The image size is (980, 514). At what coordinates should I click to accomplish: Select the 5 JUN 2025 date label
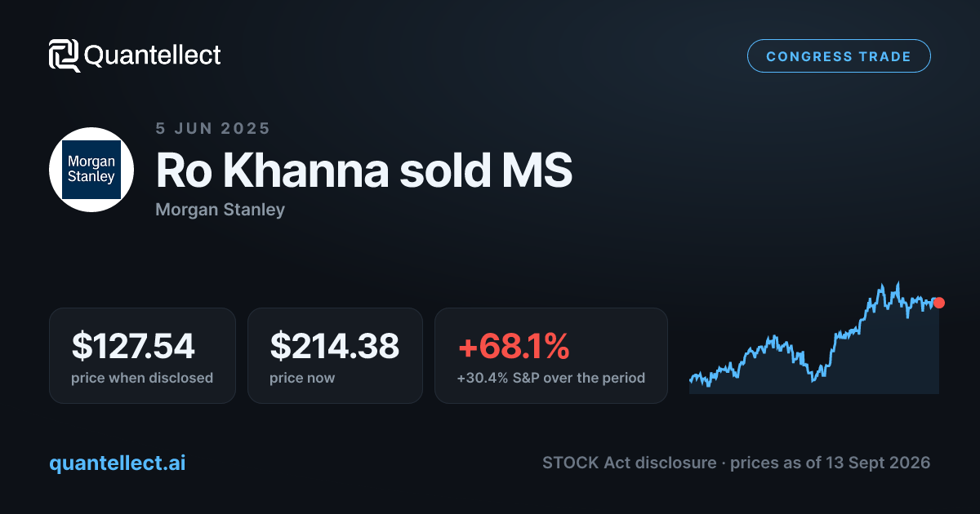pyautogui.click(x=213, y=128)
